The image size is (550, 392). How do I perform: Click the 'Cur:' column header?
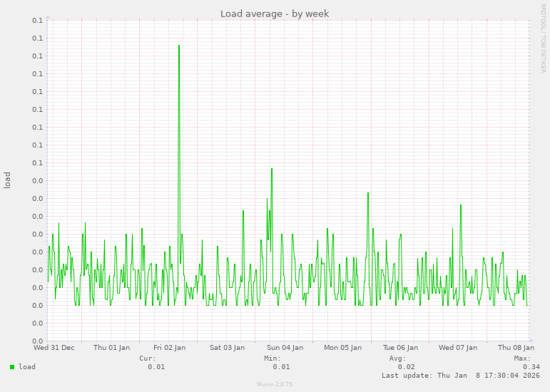coord(148,359)
